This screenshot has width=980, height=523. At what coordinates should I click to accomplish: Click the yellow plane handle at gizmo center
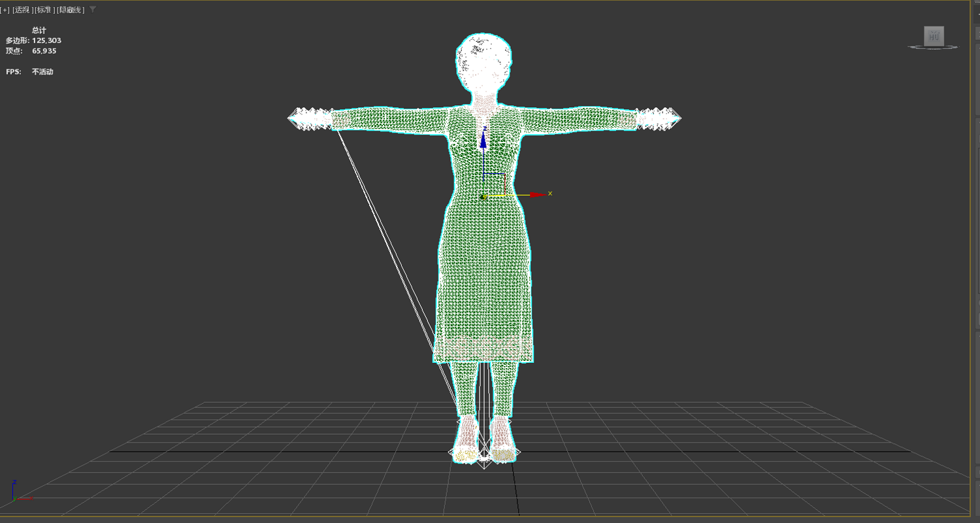(495, 184)
